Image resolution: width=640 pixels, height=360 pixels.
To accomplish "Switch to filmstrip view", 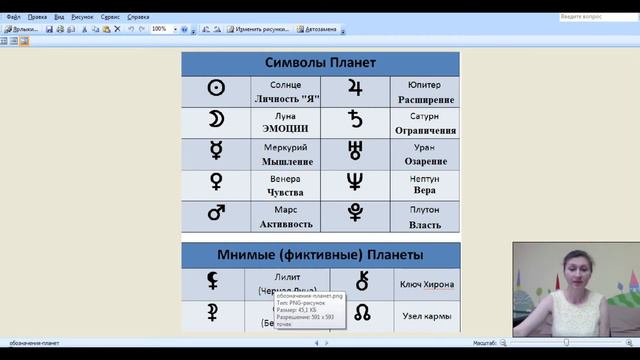I will (14, 41).
